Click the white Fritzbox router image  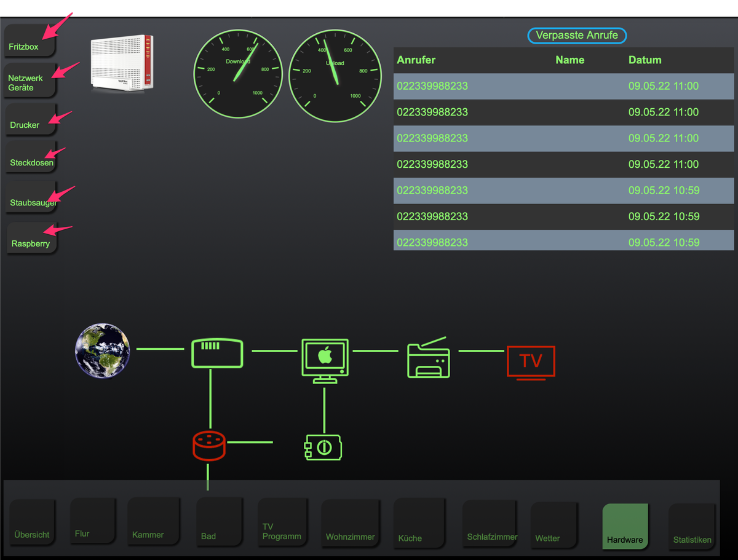pos(122,63)
